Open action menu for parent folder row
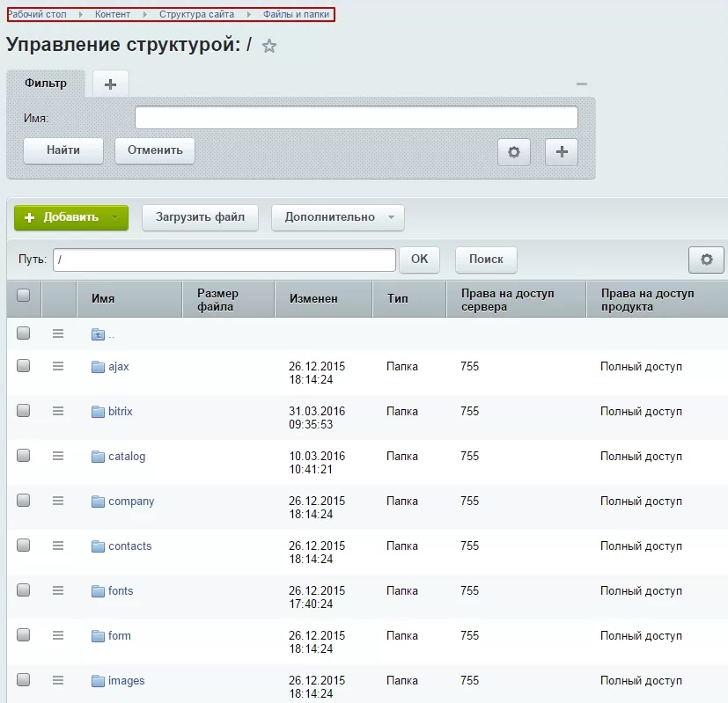 58,333
